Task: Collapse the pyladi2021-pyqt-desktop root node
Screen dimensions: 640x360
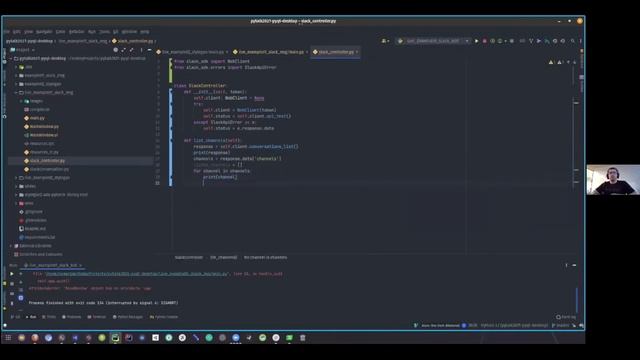Action: click(x=12, y=58)
